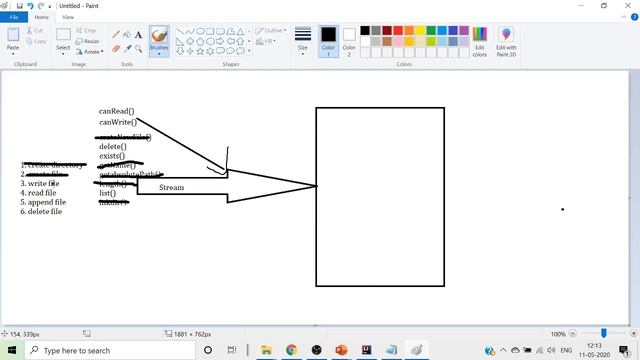Choose the Right arrow shape
Viewport: 640px width, 360px height.
point(220,41)
